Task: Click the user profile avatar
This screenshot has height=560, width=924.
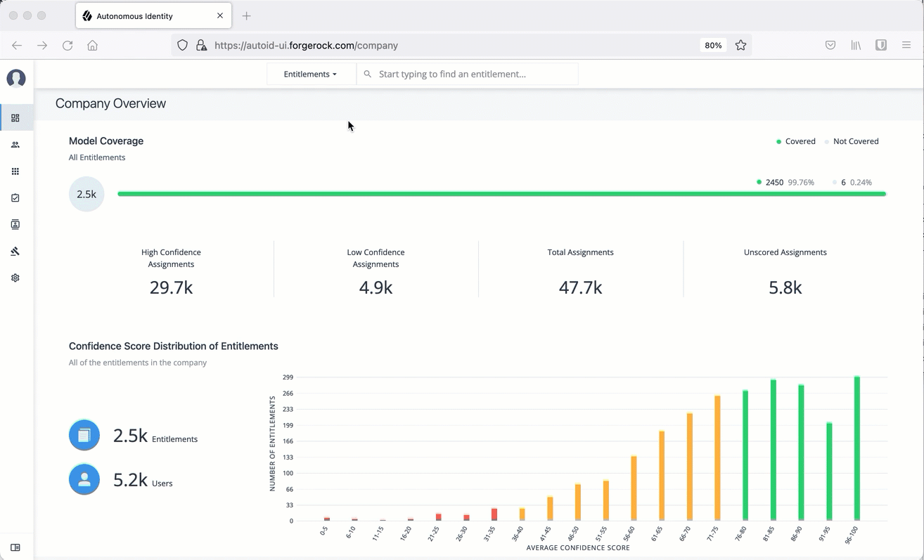Action: [16, 79]
